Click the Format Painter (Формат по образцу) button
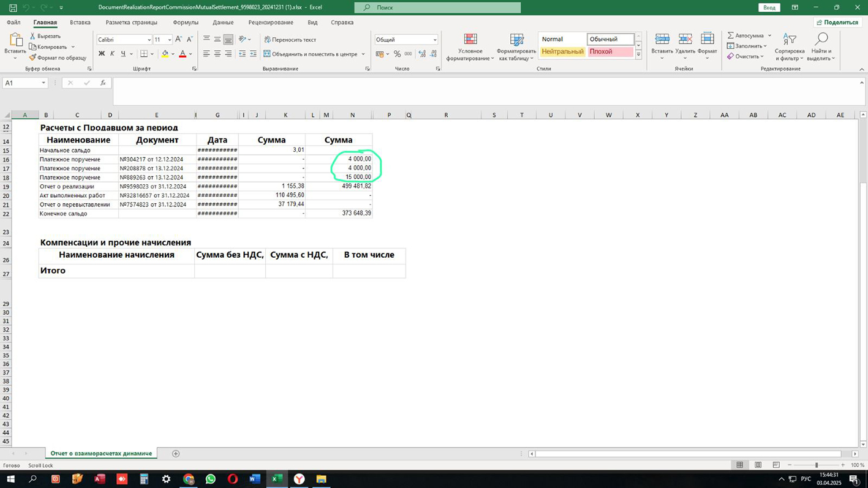Screen dimensions: 868x488 [58, 58]
